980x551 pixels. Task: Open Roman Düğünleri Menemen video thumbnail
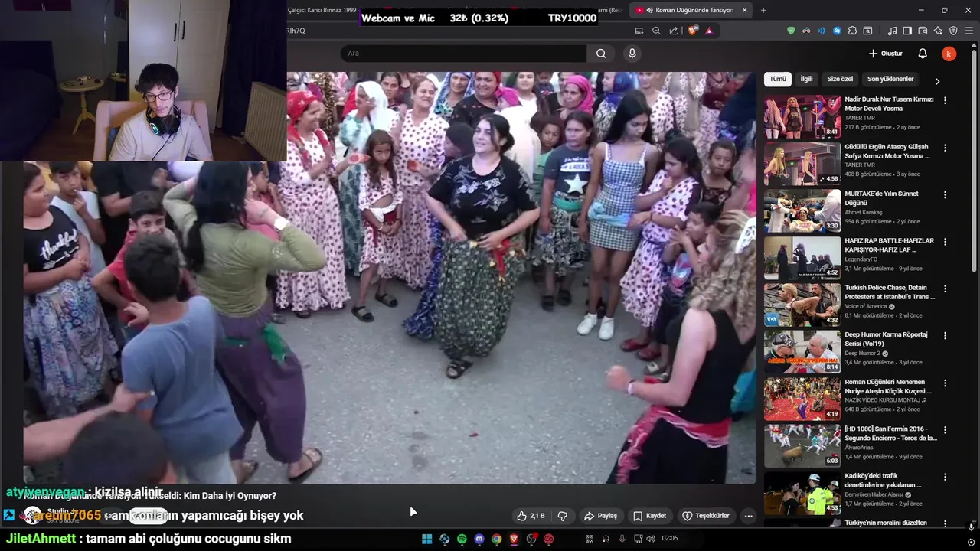802,399
